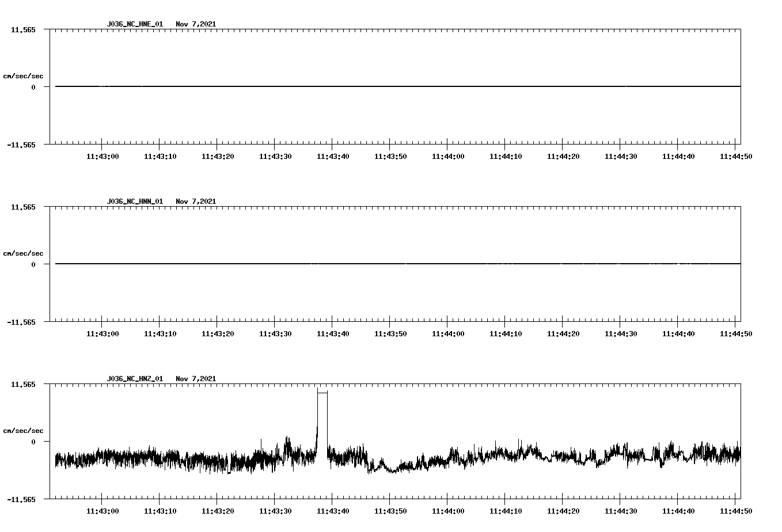Click the cm/sec/sec unit label on HNN plot
Image resolution: width=782 pixels, height=532 pixels.
[23, 253]
